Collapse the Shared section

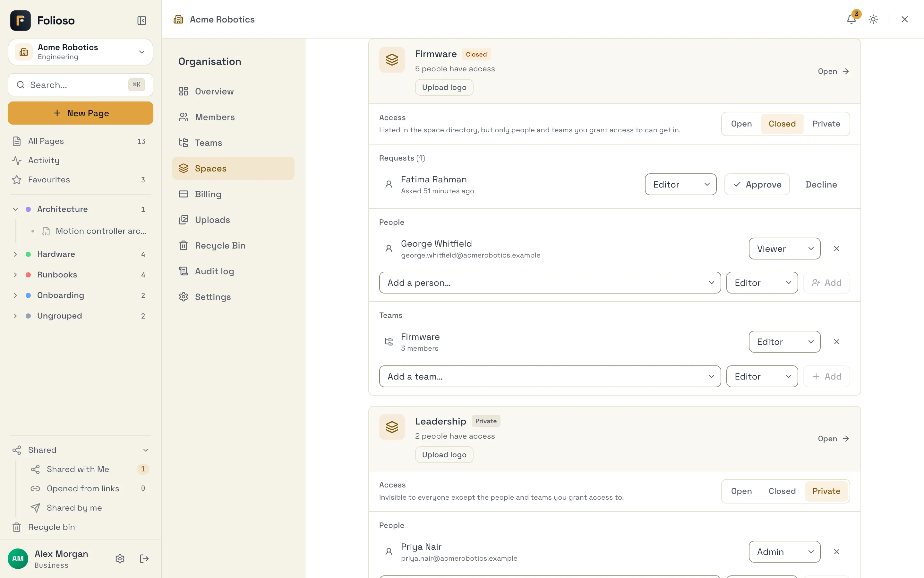point(145,450)
